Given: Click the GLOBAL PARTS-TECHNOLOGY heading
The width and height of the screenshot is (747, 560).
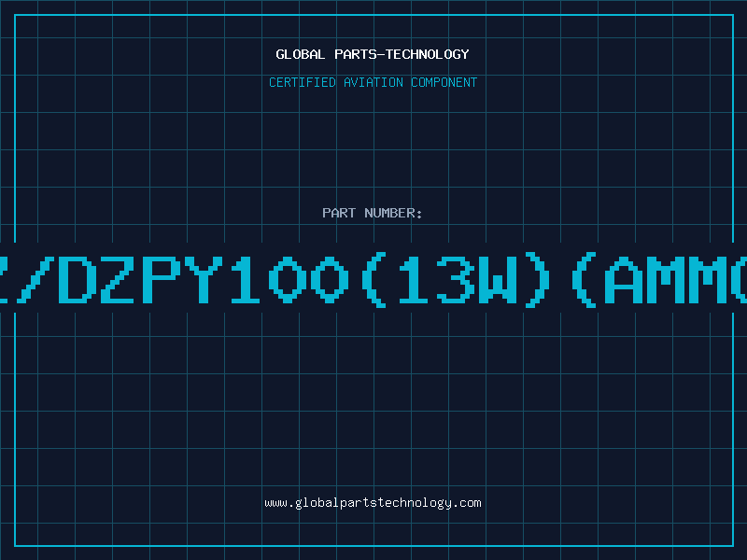Looking at the screenshot, I should click(x=373, y=54).
